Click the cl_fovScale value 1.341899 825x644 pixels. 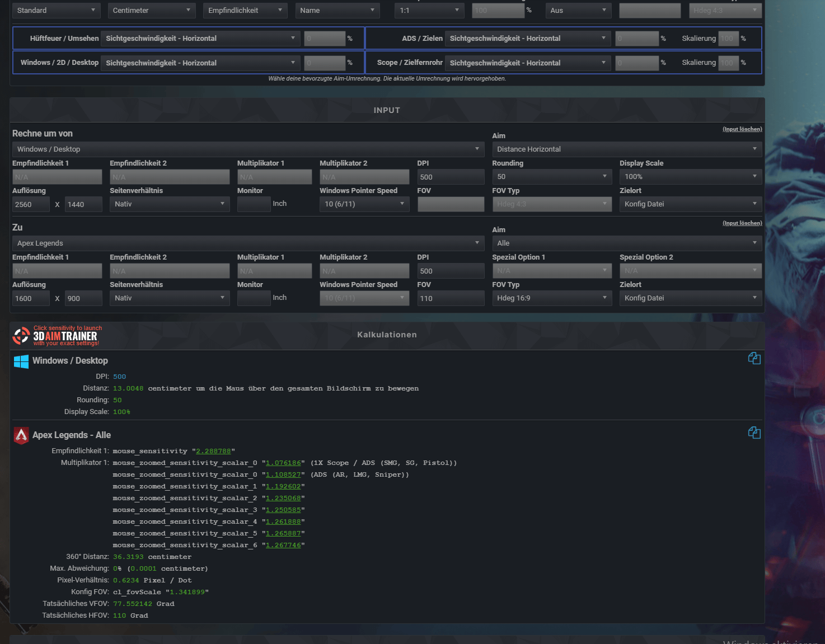[x=187, y=592]
